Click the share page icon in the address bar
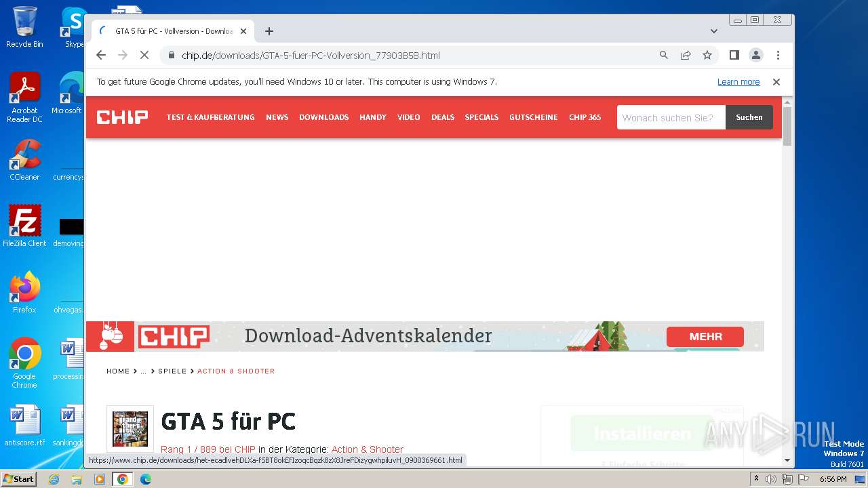The width and height of the screenshot is (868, 488). point(686,56)
